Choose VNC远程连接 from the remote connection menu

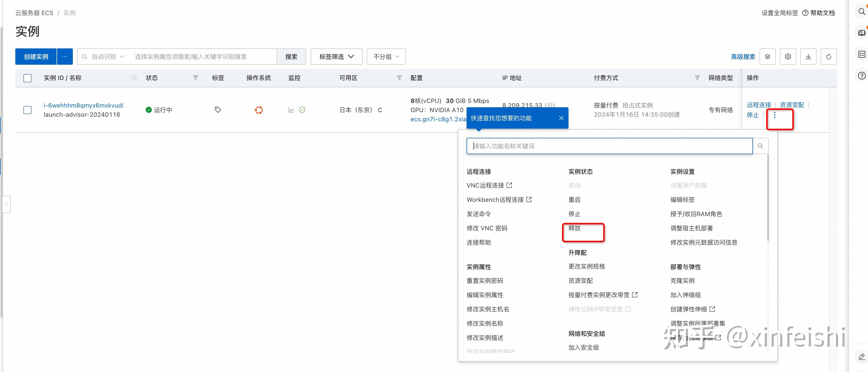tap(486, 185)
